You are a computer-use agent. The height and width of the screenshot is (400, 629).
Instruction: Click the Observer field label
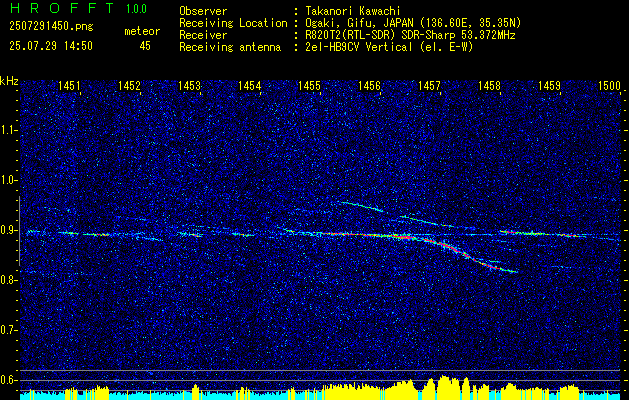point(203,11)
